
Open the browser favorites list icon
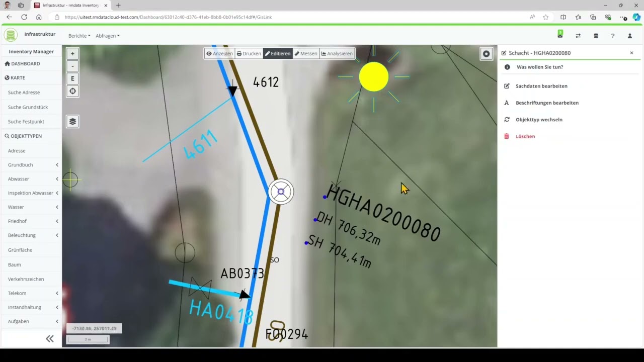click(x=578, y=17)
